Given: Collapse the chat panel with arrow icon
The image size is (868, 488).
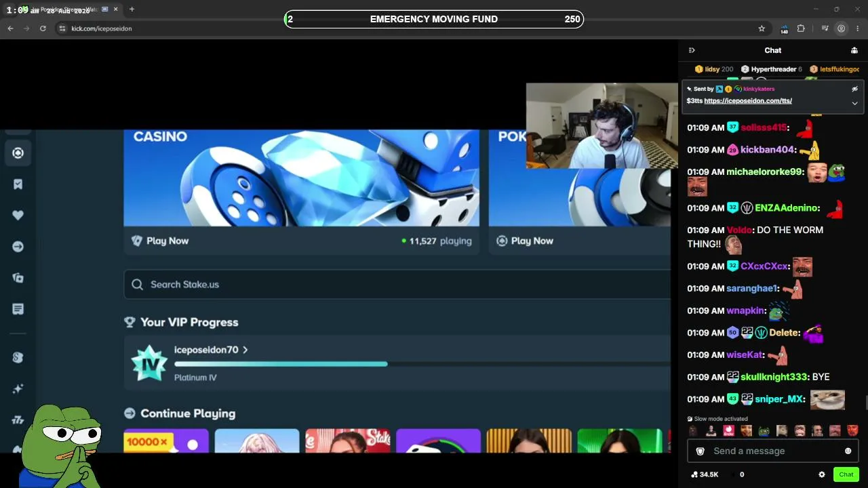Looking at the screenshot, I should [x=692, y=50].
